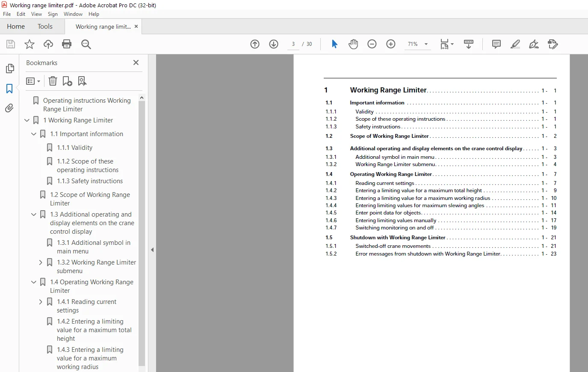Go to previous page arrow
Screen dimensions: 588x372
[255, 44]
